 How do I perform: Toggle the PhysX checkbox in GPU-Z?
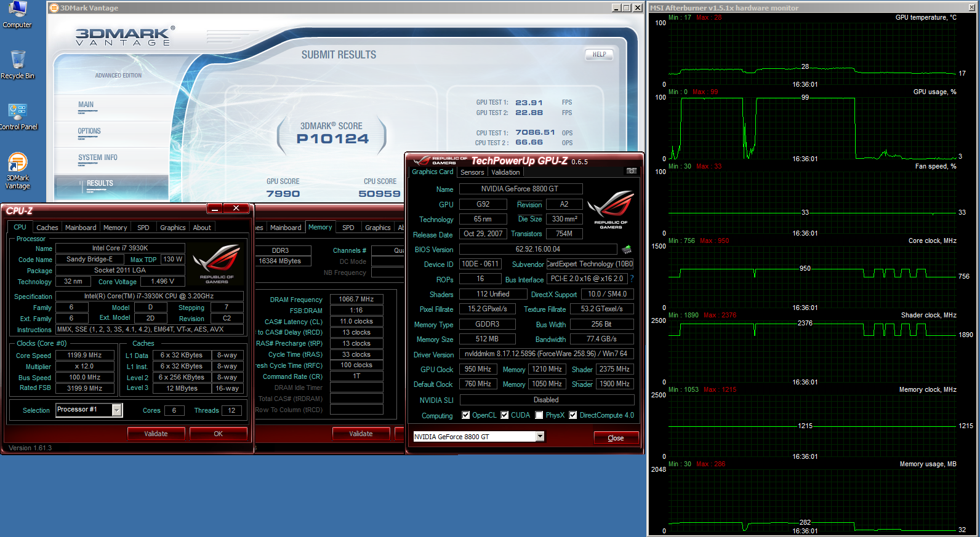click(x=539, y=415)
